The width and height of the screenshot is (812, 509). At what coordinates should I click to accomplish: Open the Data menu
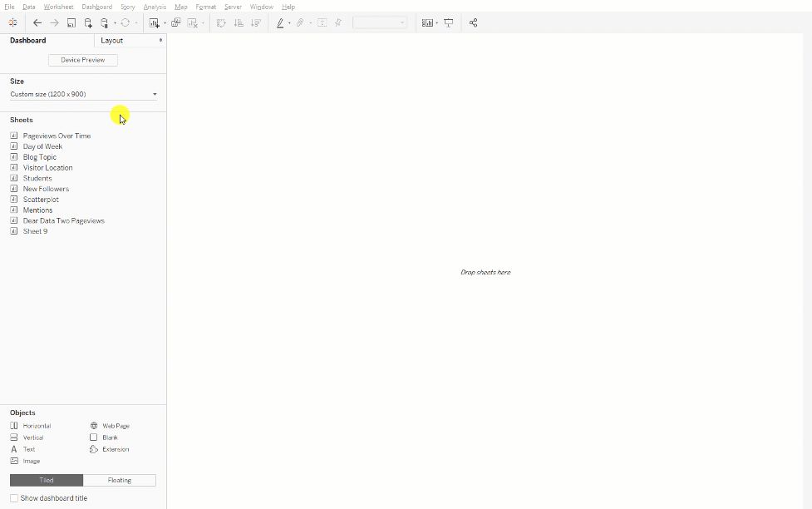click(29, 7)
